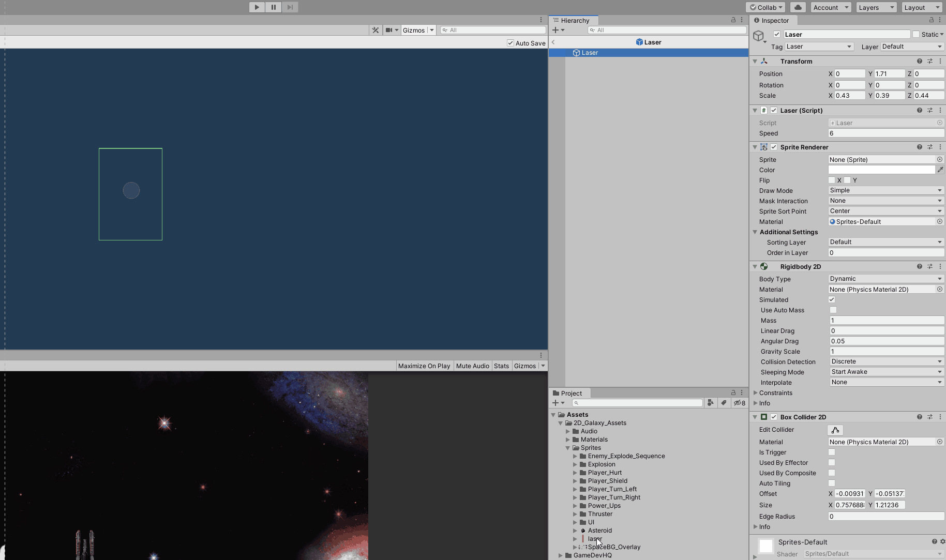This screenshot has height=560, width=946.
Task: Open the Mask Interaction dropdown
Action: [886, 201]
